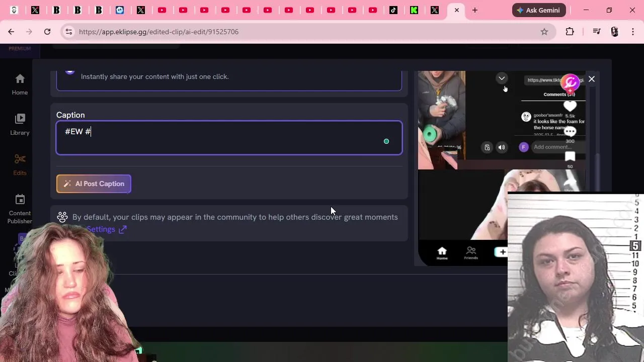644x362 pixels.
Task: Open Edits in the sidebar
Action: click(20, 165)
